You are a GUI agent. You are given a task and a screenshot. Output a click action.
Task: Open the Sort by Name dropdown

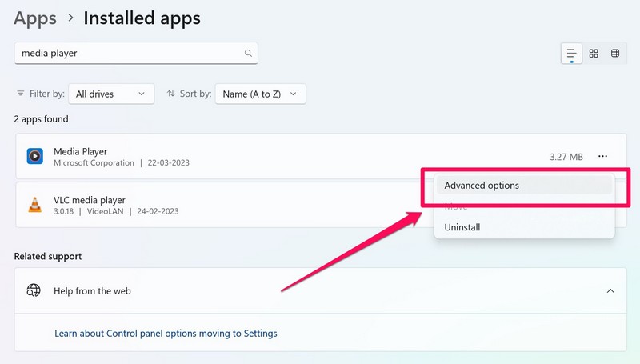click(261, 94)
